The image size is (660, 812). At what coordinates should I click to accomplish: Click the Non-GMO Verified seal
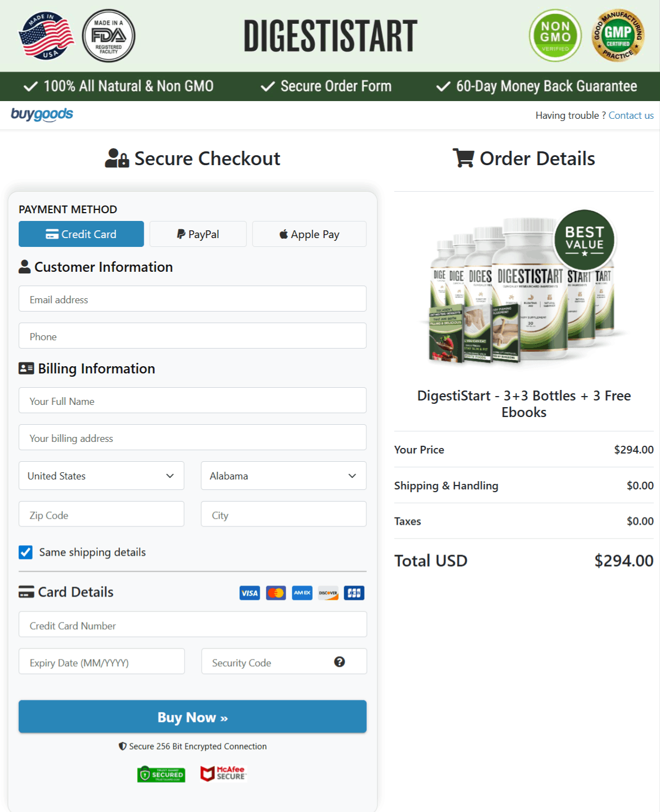point(555,35)
